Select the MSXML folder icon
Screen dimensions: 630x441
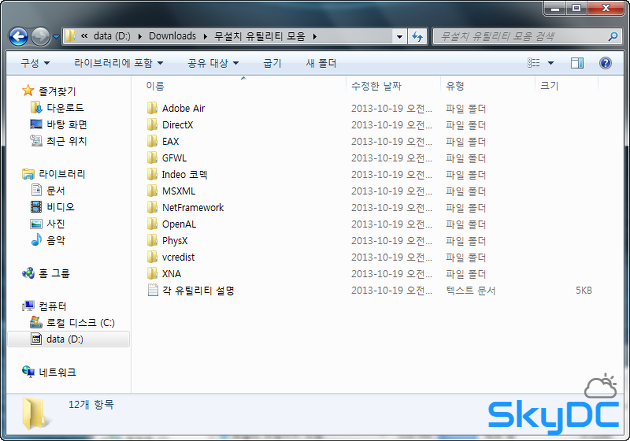click(152, 191)
